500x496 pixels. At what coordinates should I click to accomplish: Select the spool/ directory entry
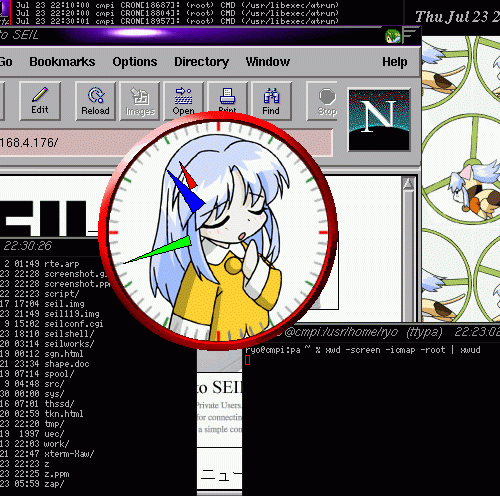click(x=59, y=374)
